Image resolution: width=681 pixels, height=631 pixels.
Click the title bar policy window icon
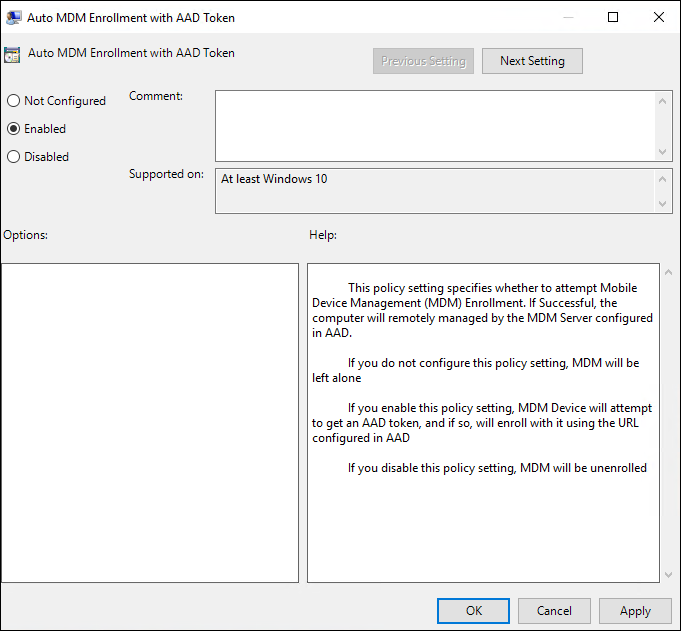click(16, 18)
